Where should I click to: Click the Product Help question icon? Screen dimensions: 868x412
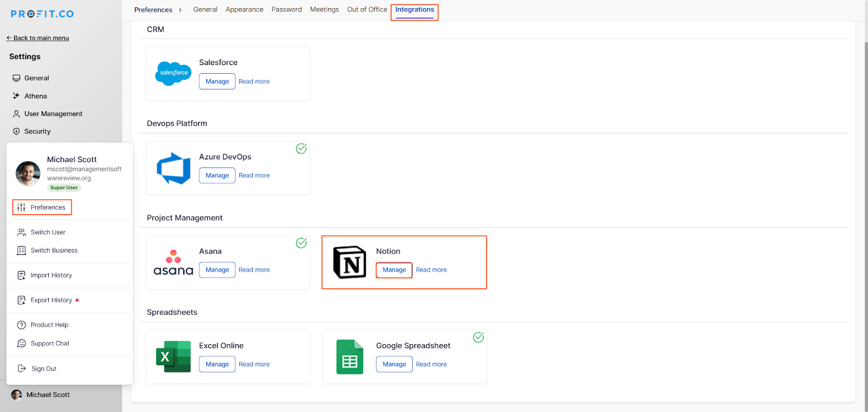pos(21,325)
